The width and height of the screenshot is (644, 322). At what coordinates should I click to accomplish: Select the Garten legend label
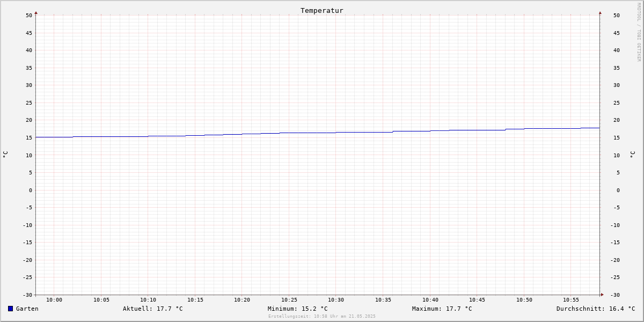(x=27, y=309)
